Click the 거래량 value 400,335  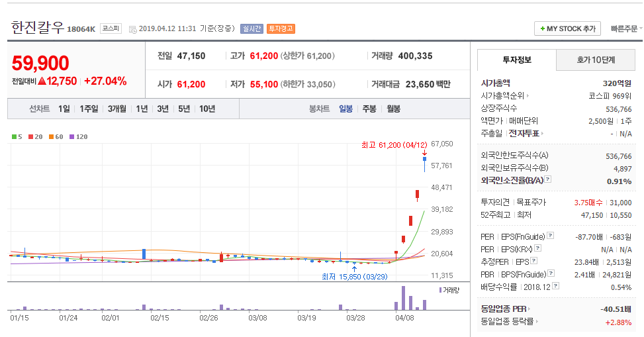coord(415,56)
